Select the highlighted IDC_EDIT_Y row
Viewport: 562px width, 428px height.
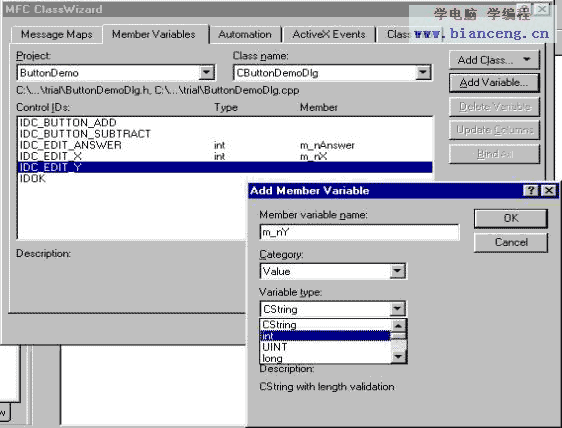coord(225,167)
